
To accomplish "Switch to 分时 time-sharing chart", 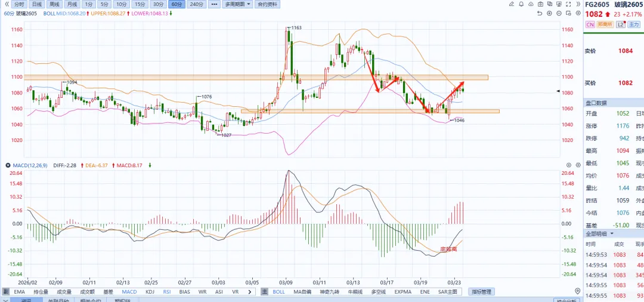I will [18, 5].
